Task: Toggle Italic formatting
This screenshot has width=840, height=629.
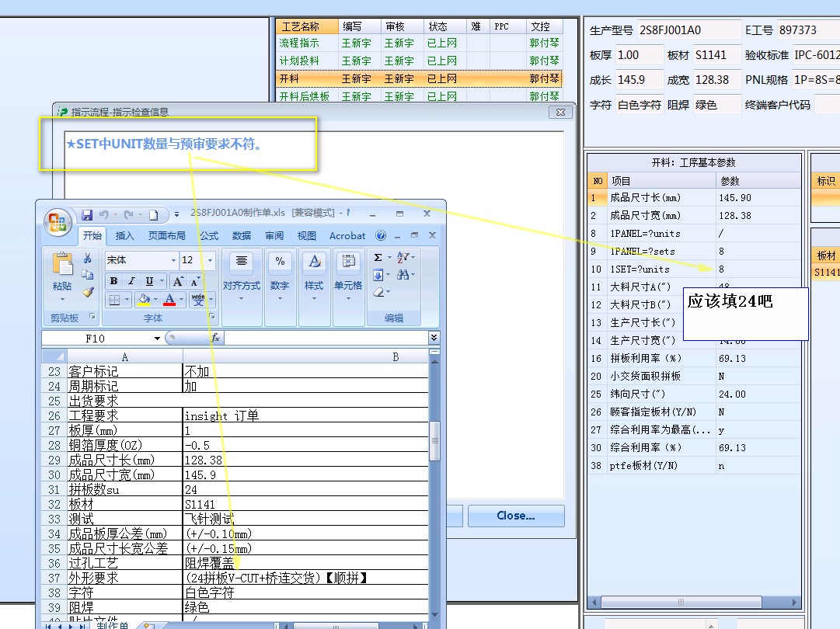Action: [x=131, y=281]
